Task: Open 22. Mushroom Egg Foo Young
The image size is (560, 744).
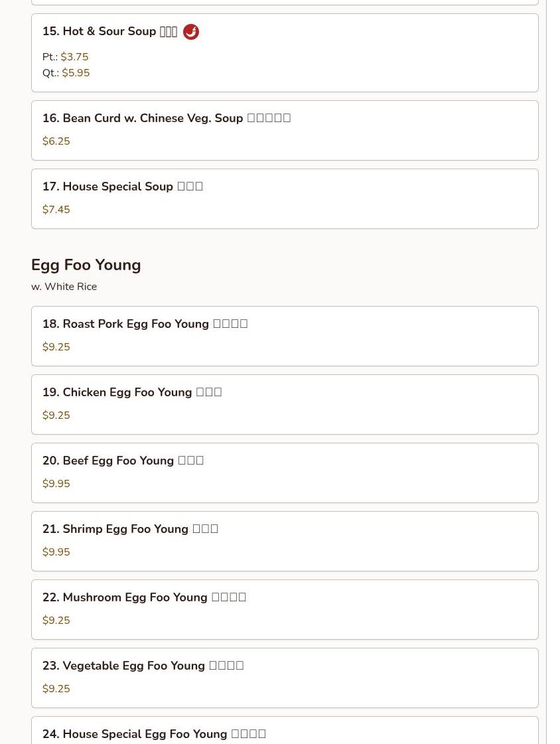Action: click(285, 609)
